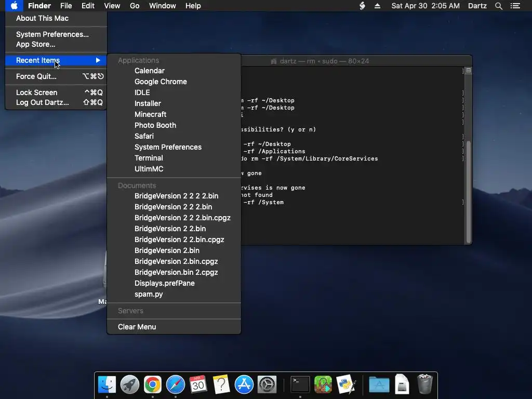
Task: Click the Spotlight search magnifier icon
Action: click(x=498, y=6)
